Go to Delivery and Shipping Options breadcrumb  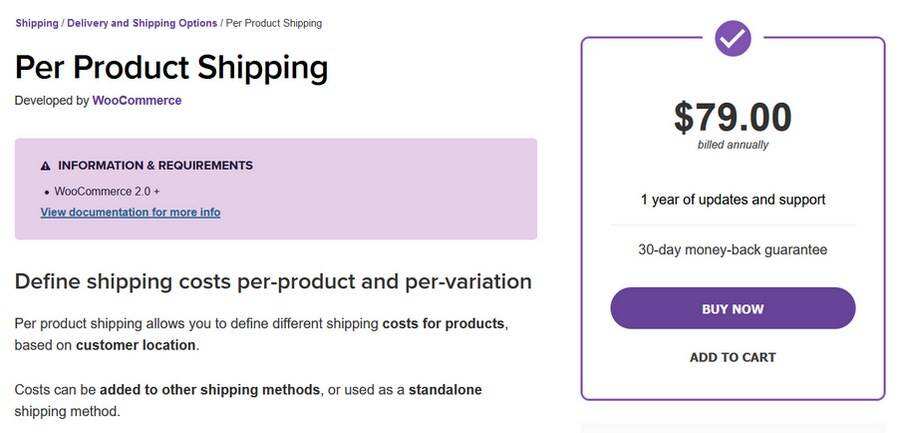(x=142, y=23)
